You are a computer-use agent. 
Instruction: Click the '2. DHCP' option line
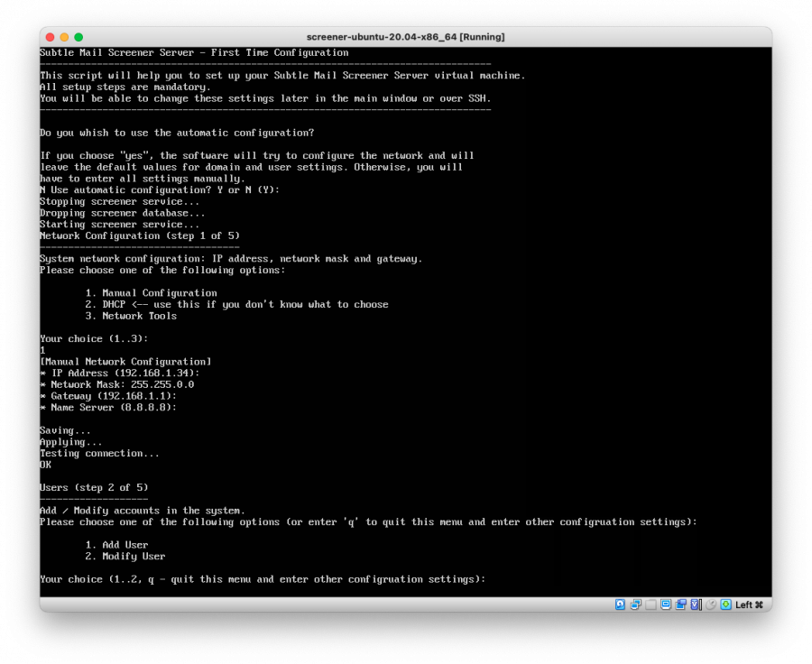coord(236,305)
